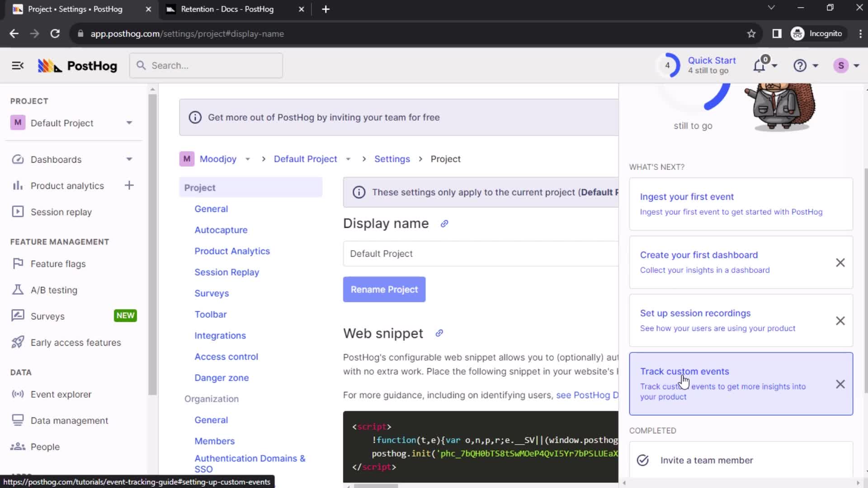Click the Rename Project button

tap(385, 289)
